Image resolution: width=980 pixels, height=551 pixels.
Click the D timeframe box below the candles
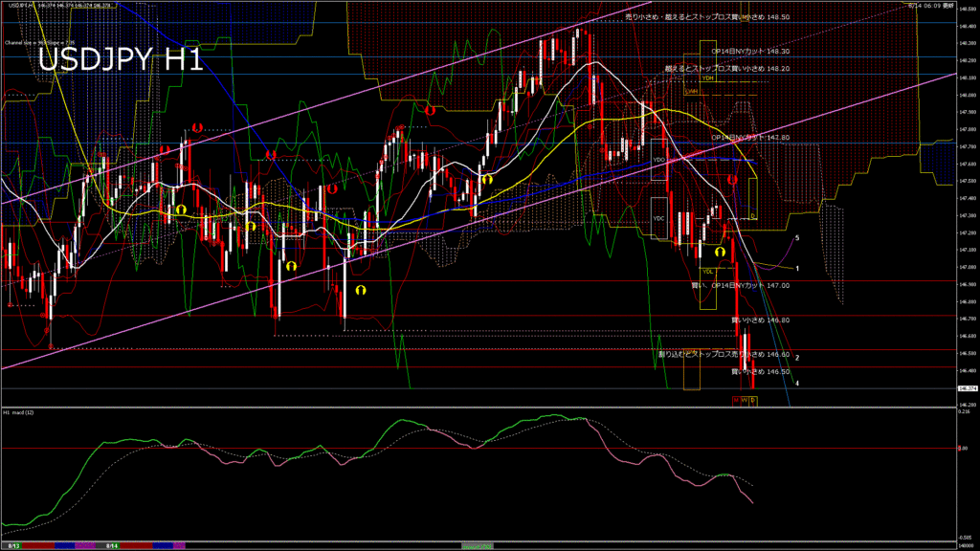pyautogui.click(x=752, y=400)
